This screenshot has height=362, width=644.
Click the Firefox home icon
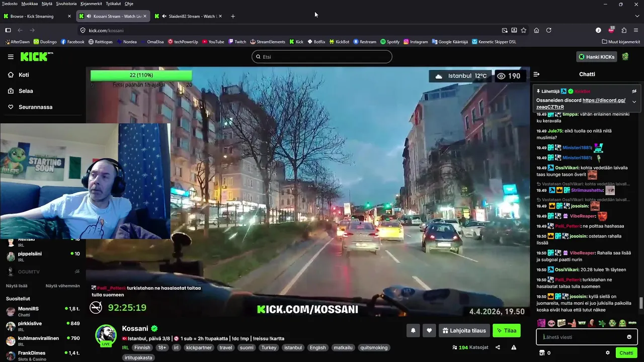(x=536, y=30)
